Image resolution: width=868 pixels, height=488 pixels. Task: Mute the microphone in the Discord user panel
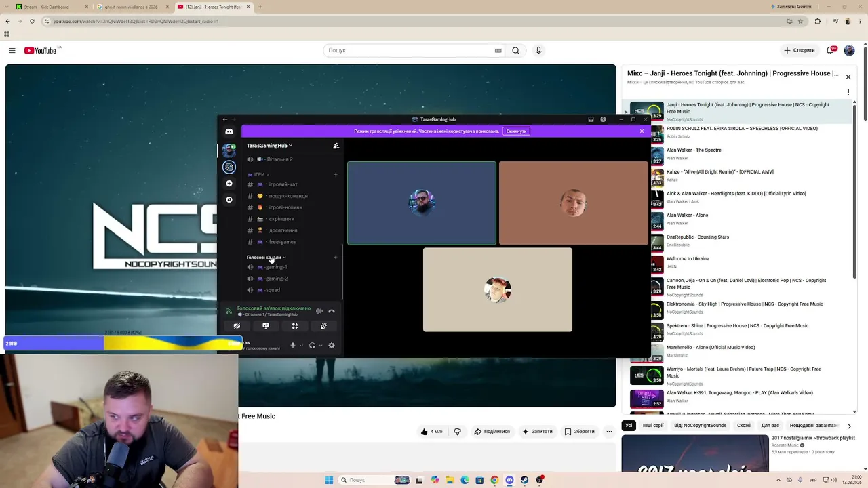tap(293, 346)
